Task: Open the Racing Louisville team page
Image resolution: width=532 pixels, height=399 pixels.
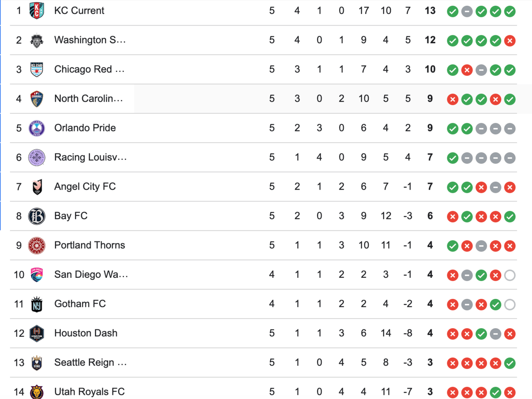Action: pos(91,157)
